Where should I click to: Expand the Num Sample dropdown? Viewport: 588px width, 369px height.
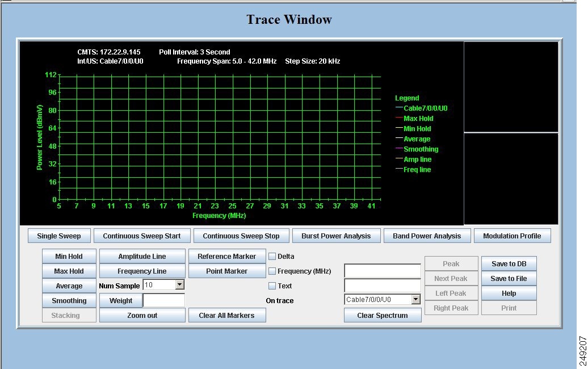pyautogui.click(x=179, y=285)
